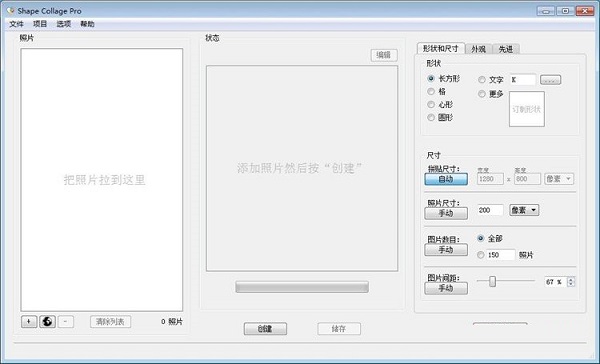
Task: Open the photo size 像素 unit dropdown
Action: [524, 210]
